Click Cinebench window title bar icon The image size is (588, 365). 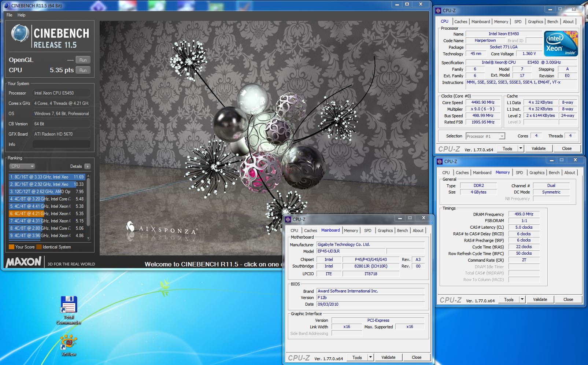pyautogui.click(x=7, y=5)
